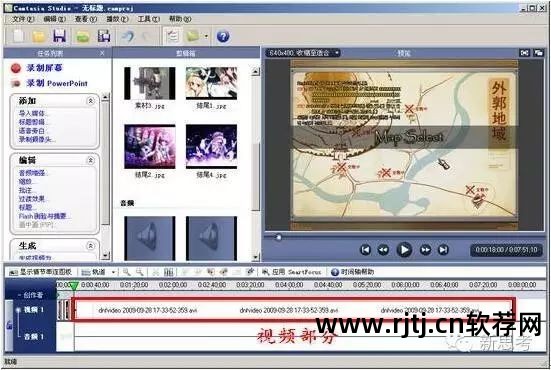Import media using green folder icon

[x=83, y=37]
